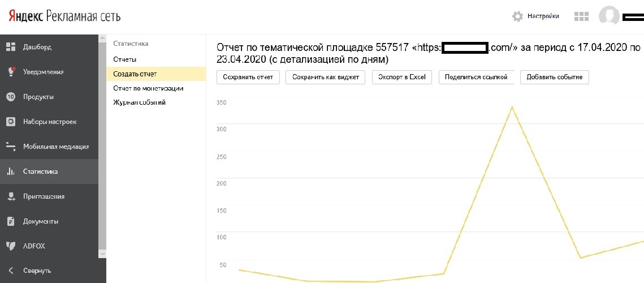Click Поделиться ссылкой button
This screenshot has width=644, height=283.
tap(476, 77)
